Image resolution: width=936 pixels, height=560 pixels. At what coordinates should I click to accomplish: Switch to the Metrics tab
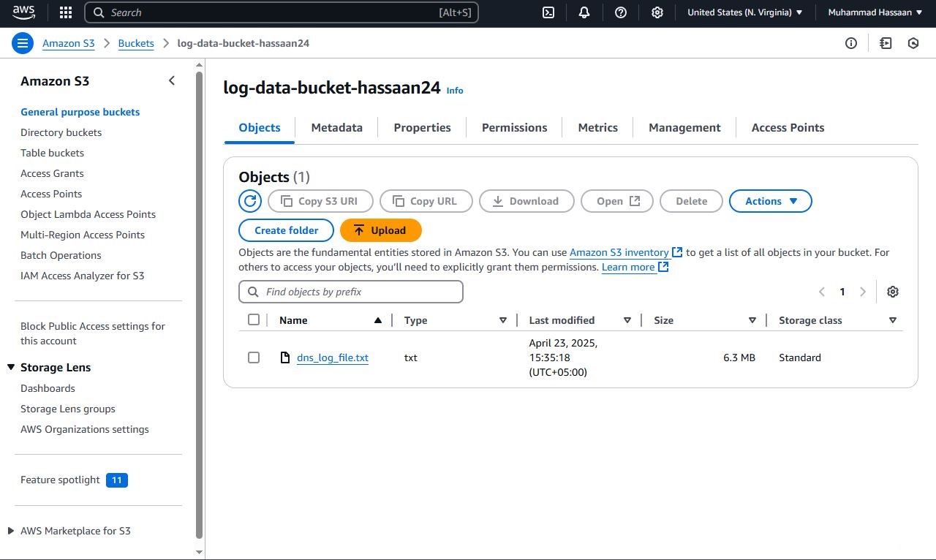pyautogui.click(x=598, y=127)
